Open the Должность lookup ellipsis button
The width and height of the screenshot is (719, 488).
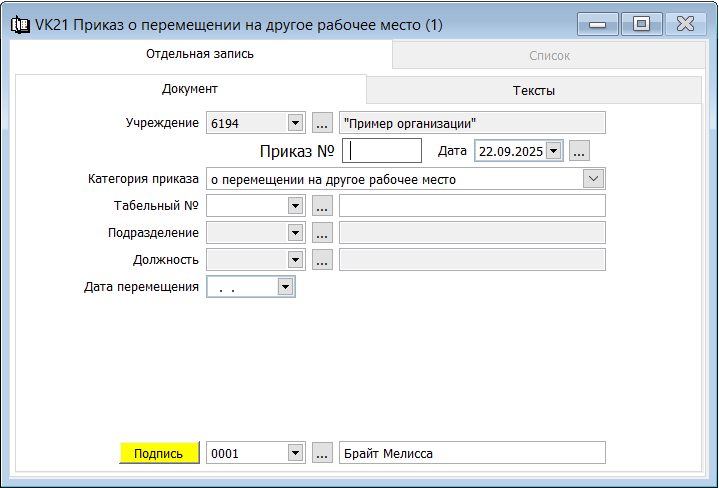click(322, 260)
